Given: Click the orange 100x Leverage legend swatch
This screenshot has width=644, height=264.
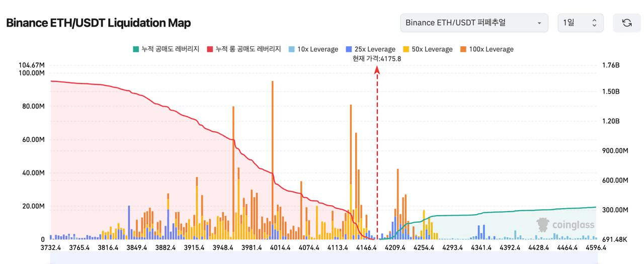Looking at the screenshot, I should [463, 49].
